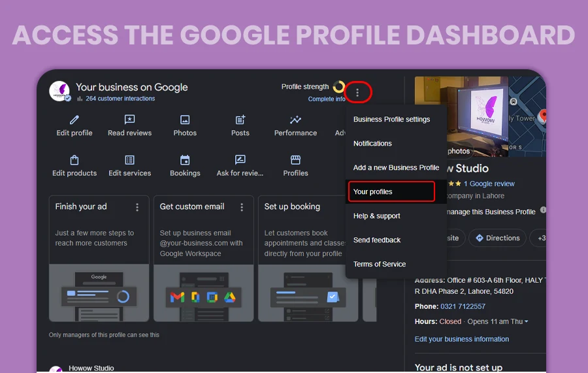Select Business Profile settings menu item
This screenshot has height=373, width=588.
coord(391,119)
